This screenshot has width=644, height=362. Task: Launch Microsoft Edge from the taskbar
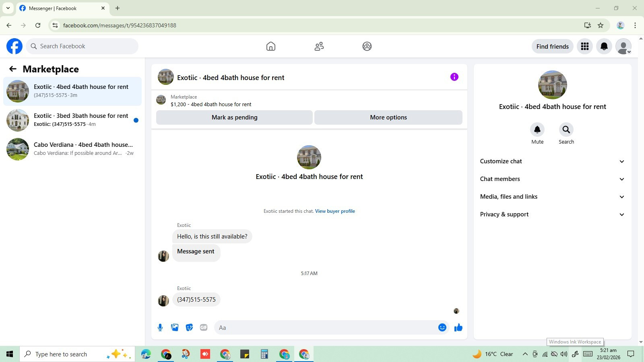point(146,354)
